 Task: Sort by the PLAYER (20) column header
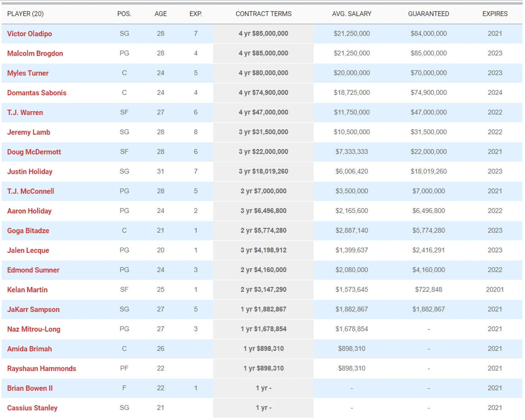[x=26, y=14]
